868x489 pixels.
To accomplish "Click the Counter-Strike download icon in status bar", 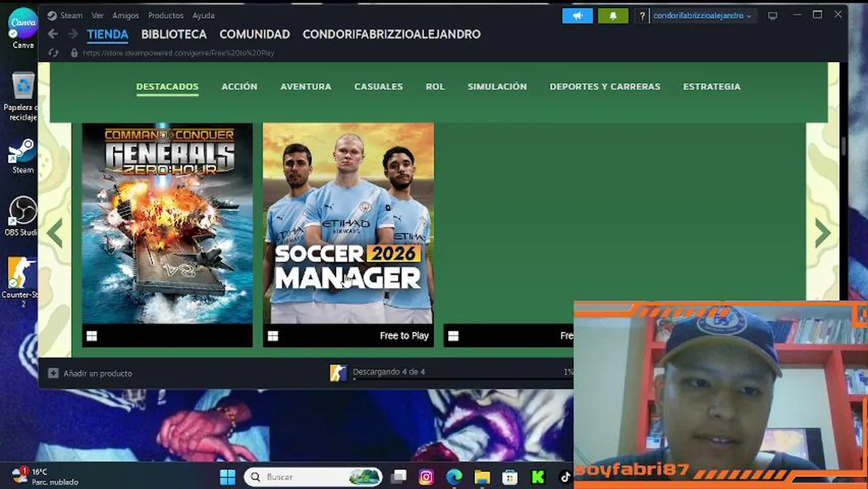I will [x=338, y=373].
